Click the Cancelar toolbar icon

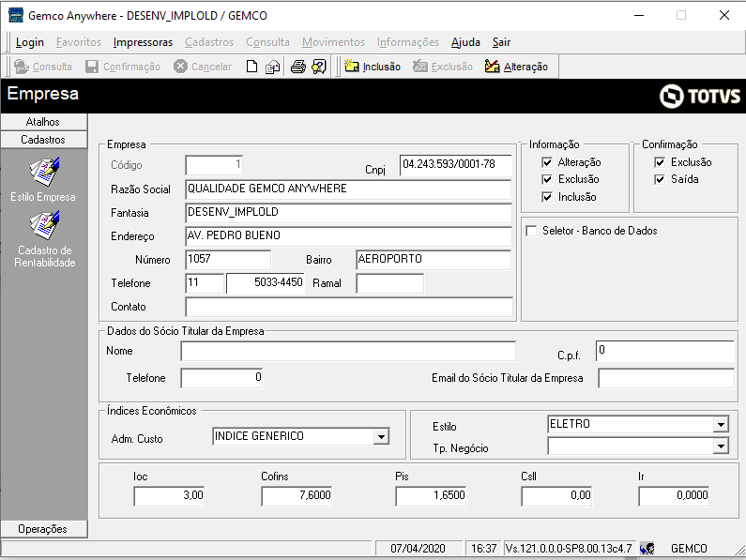coord(180,67)
